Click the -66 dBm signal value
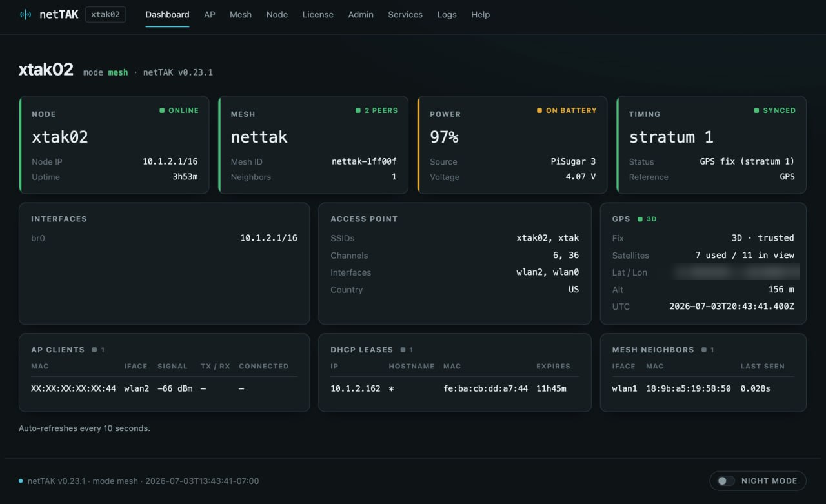Image resolution: width=826 pixels, height=504 pixels. coord(175,388)
